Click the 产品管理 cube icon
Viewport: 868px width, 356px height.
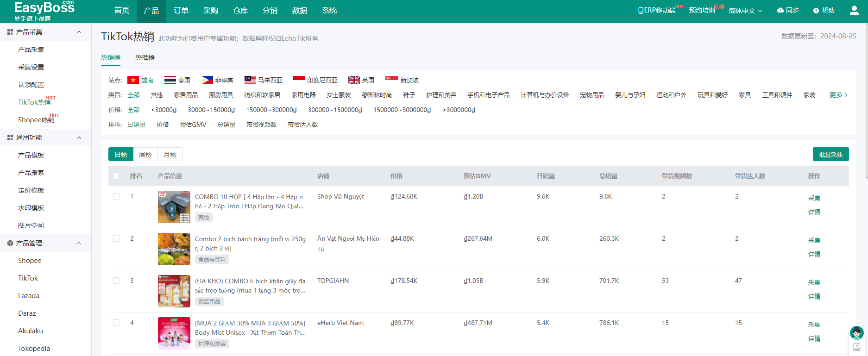point(10,243)
